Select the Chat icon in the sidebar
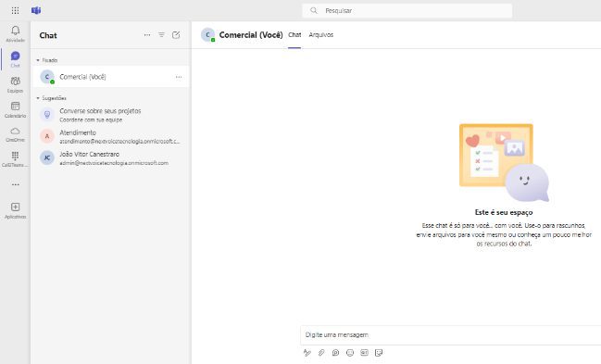The width and height of the screenshot is (601, 364). [16, 59]
